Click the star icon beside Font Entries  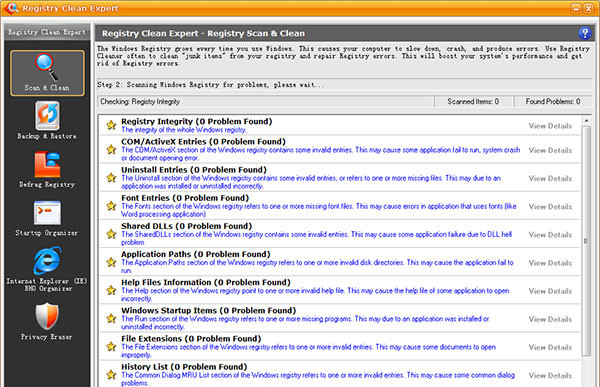click(111, 206)
